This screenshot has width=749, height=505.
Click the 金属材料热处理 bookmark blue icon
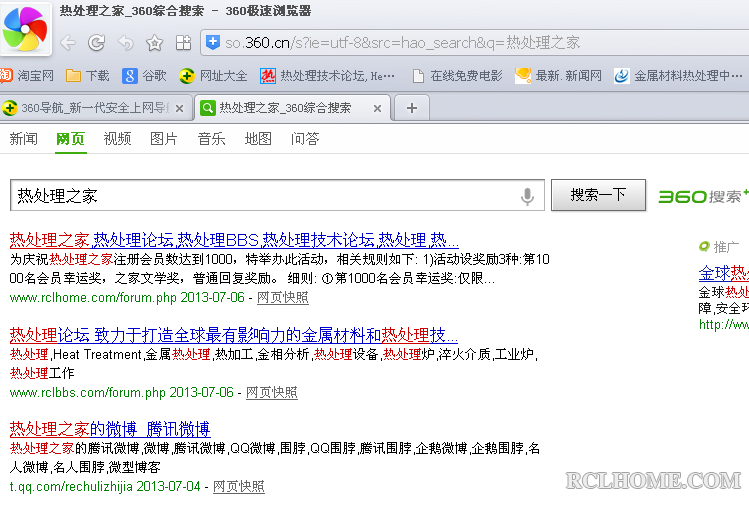point(621,75)
